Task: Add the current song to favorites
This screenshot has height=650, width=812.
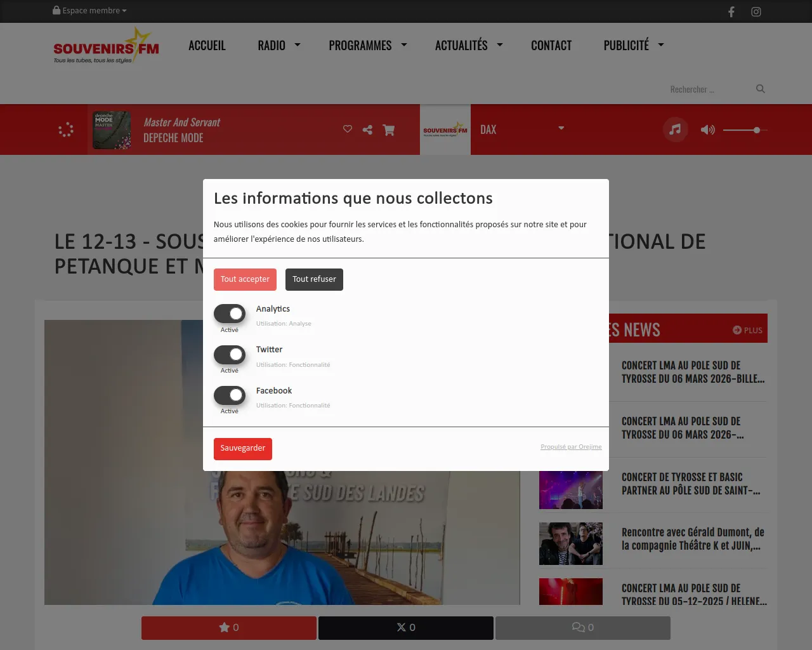Action: point(347,129)
